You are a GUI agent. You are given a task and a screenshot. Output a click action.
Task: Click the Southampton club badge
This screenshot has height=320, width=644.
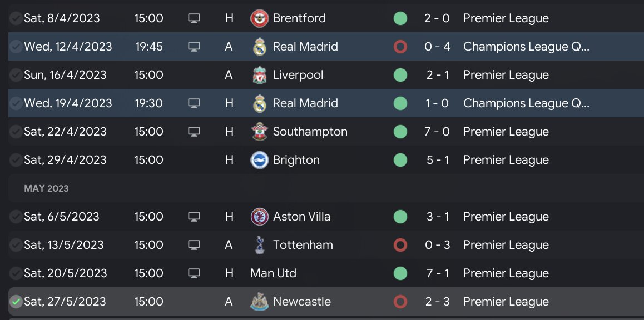click(x=259, y=132)
